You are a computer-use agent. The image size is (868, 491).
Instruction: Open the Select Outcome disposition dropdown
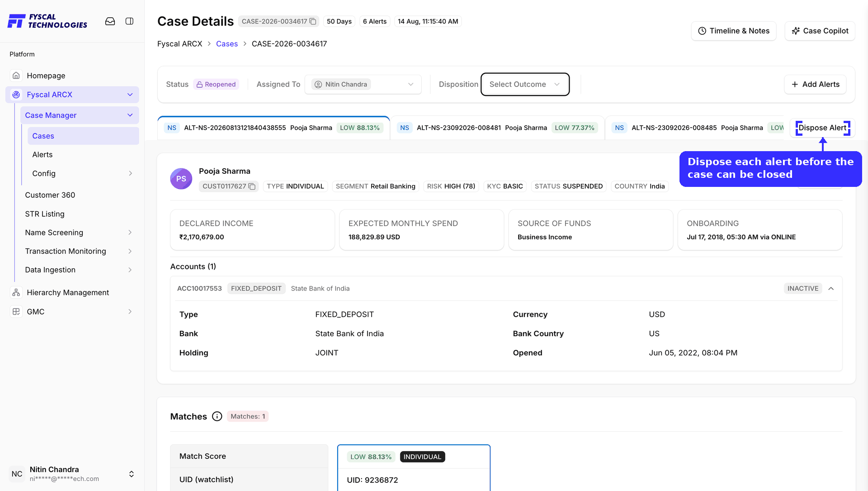point(525,84)
